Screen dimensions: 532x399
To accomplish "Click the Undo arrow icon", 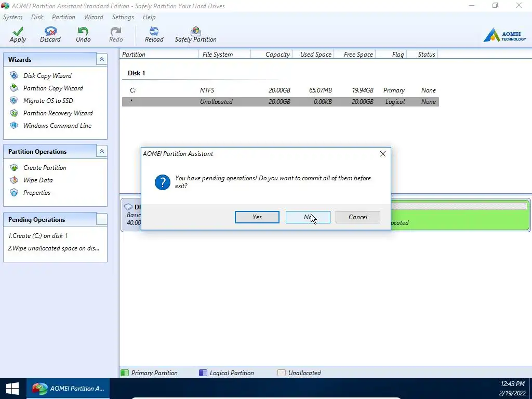I will click(83, 31).
